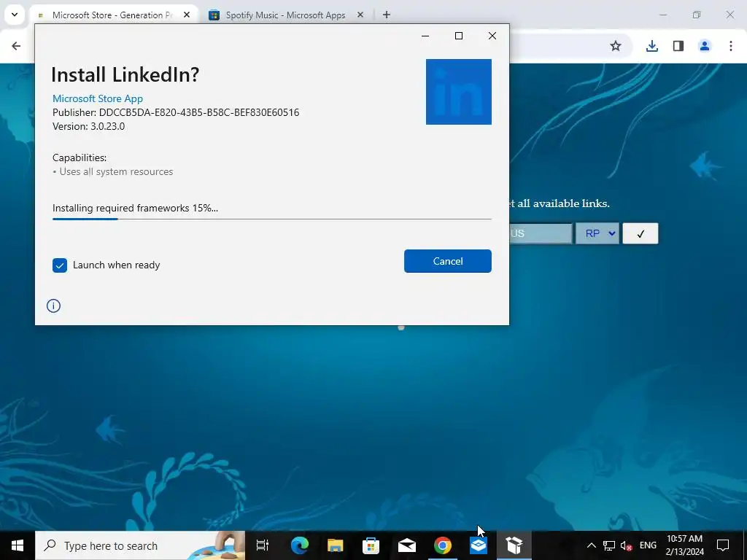Screen dimensions: 747x560
Task: Click the checkmark submit button on webpage
Action: pos(640,233)
